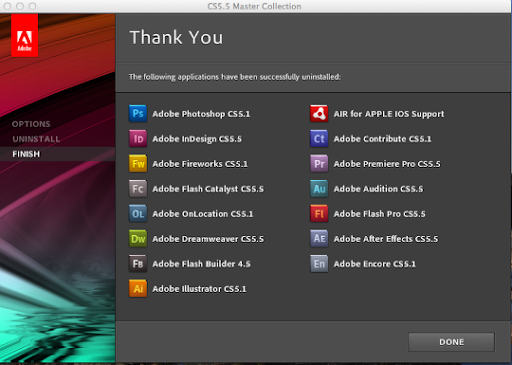
Task: Click the Dreamweaver Dw icon
Action: tap(138, 239)
